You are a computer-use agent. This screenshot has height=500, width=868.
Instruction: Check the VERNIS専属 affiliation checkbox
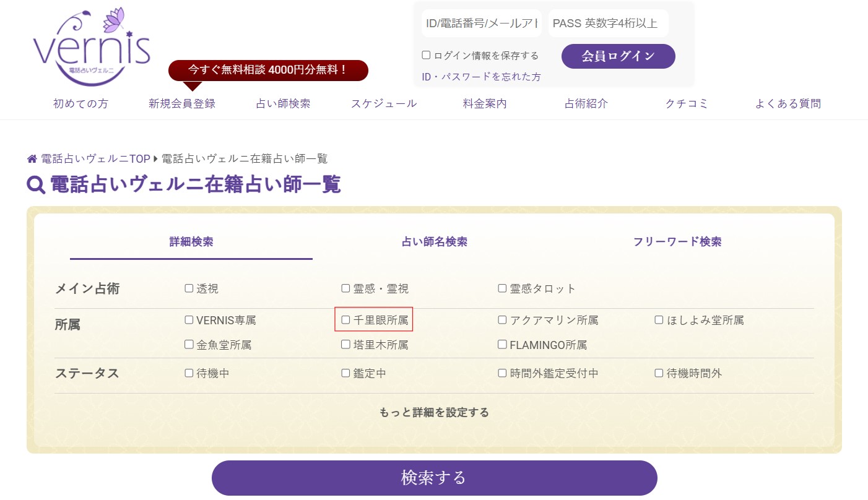(x=188, y=319)
